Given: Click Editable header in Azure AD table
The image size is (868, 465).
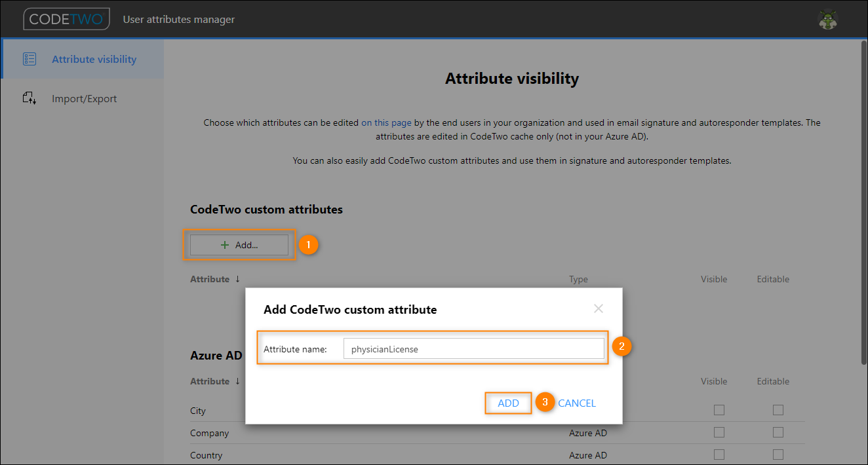Looking at the screenshot, I should [773, 381].
